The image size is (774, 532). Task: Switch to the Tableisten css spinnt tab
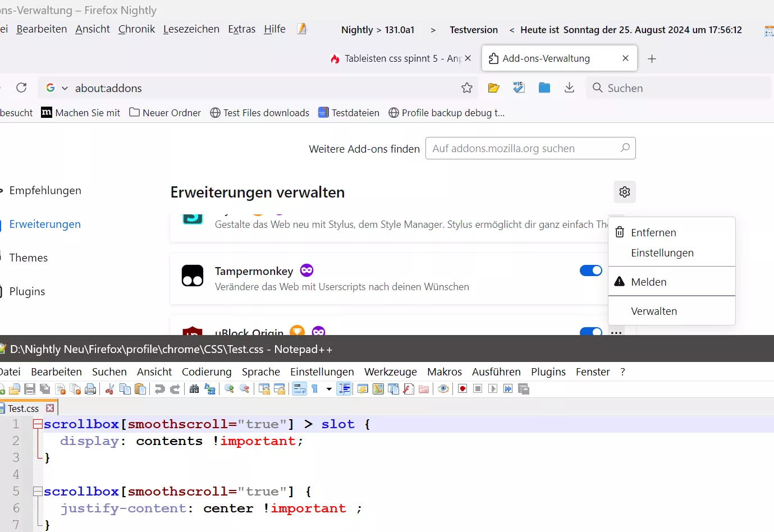[401, 58]
